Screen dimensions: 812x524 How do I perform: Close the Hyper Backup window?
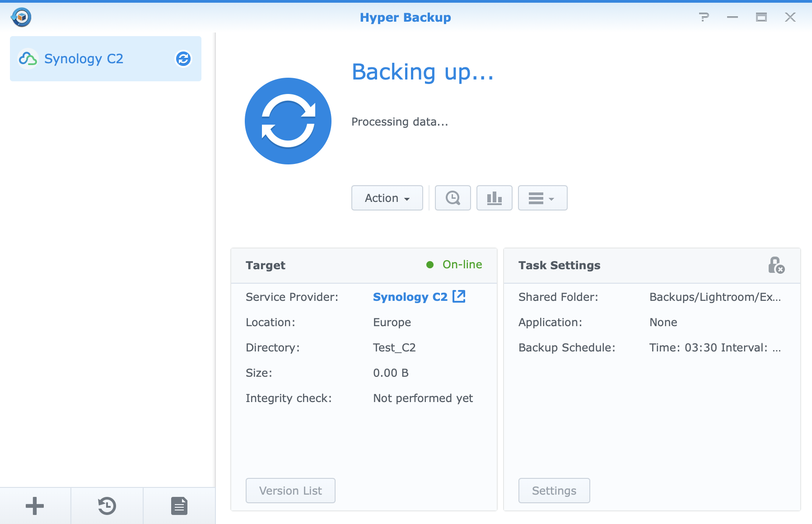(x=790, y=17)
